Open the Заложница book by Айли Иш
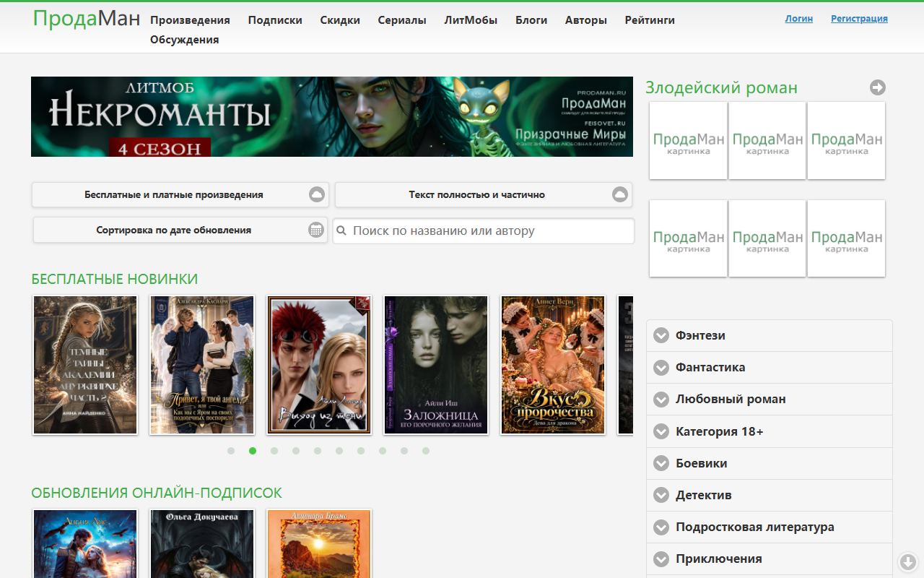The width and height of the screenshot is (924, 578). pyautogui.click(x=436, y=365)
